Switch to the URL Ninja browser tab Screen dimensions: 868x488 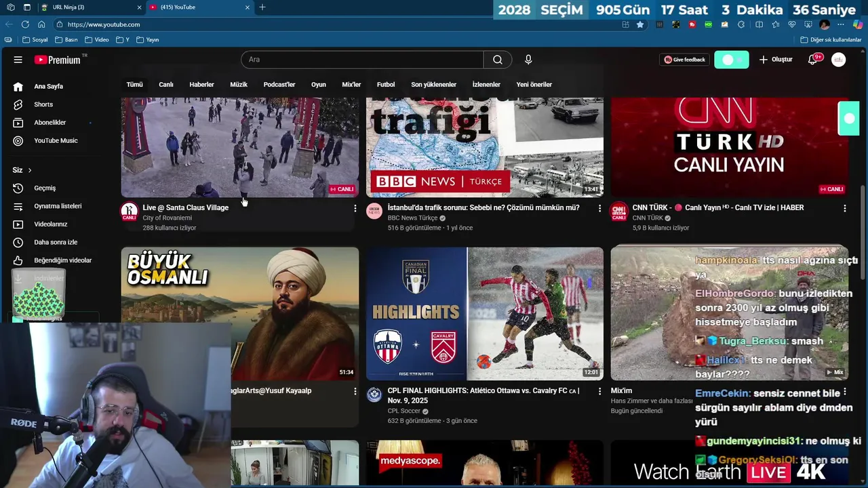point(92,7)
